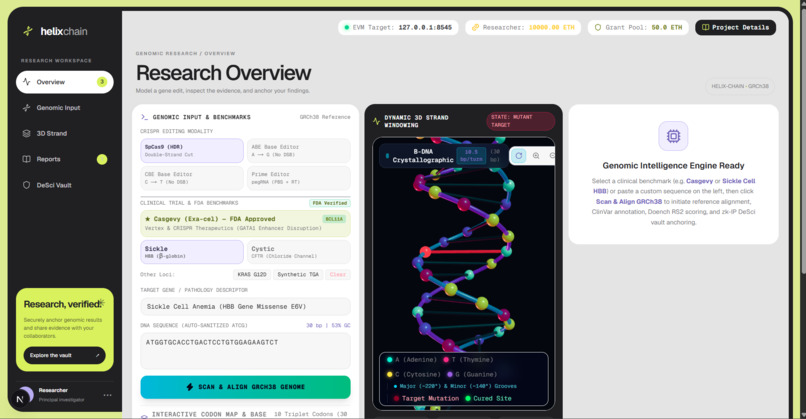The image size is (806, 419).
Task: Click the EVM Target status pill
Action: click(x=398, y=27)
